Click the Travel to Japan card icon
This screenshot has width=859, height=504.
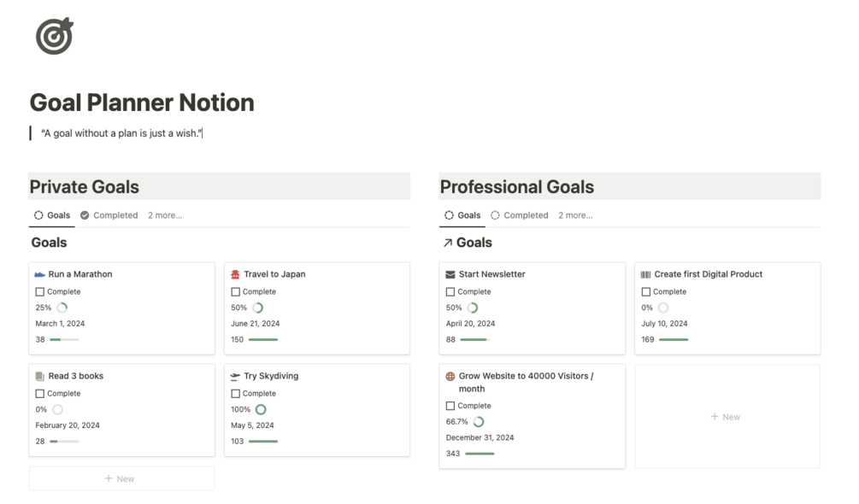236,275
